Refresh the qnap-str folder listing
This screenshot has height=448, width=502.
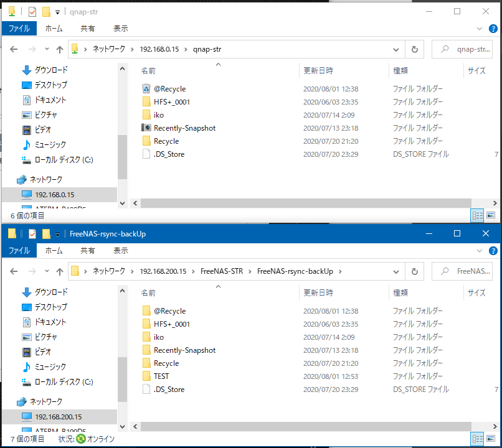point(415,49)
